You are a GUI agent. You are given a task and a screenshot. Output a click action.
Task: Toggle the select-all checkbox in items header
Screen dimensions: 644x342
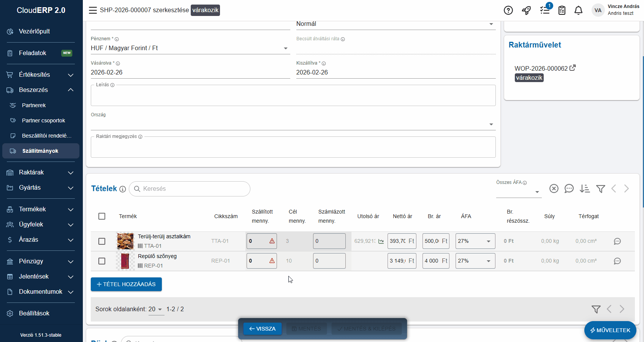pyautogui.click(x=102, y=216)
